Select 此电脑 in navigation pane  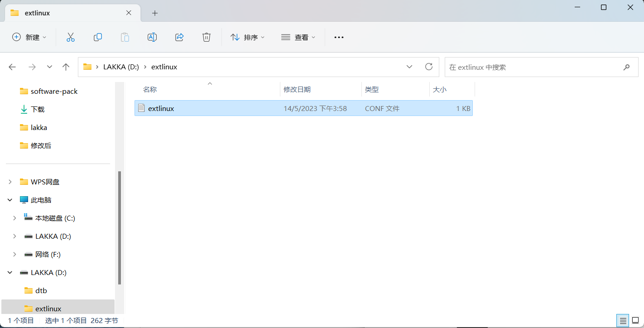click(x=41, y=200)
